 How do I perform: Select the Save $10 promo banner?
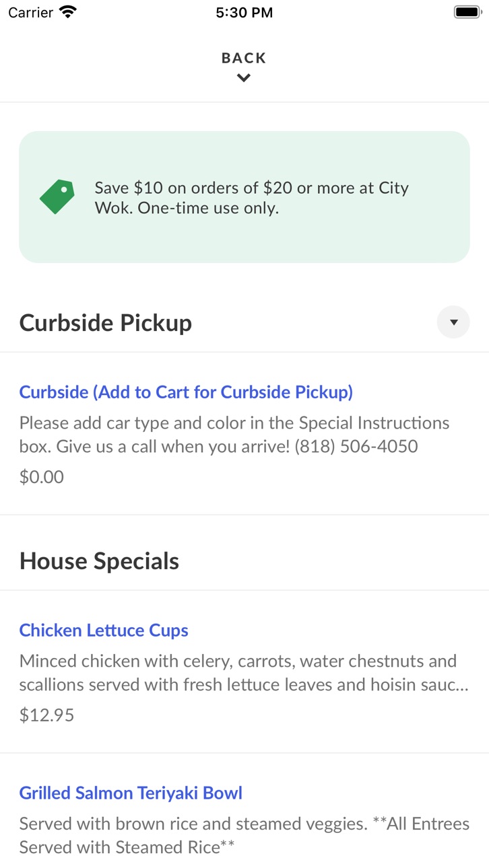coord(244,197)
